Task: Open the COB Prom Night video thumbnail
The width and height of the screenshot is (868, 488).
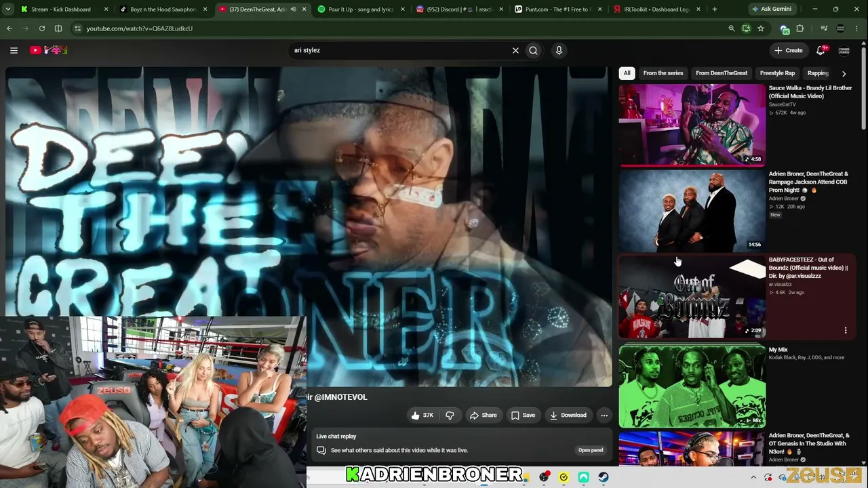Action: point(692,211)
